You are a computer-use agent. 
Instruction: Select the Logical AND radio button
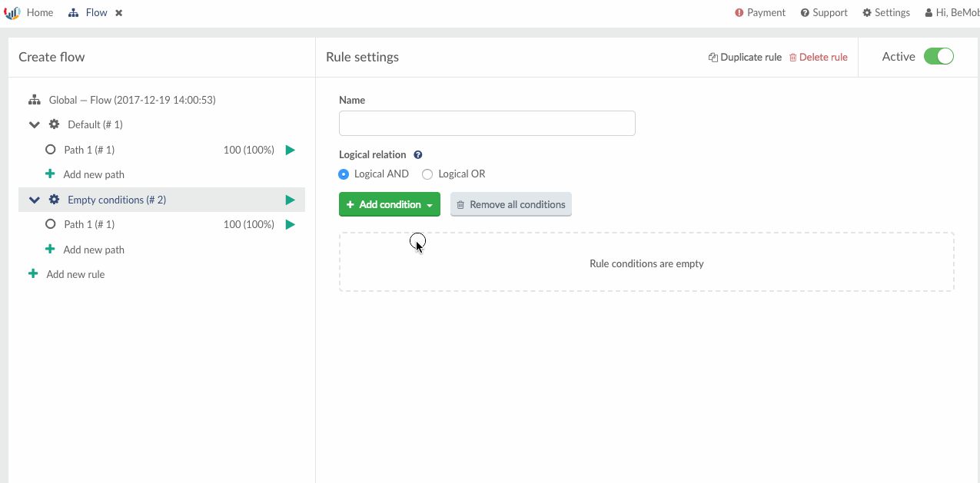pos(344,174)
